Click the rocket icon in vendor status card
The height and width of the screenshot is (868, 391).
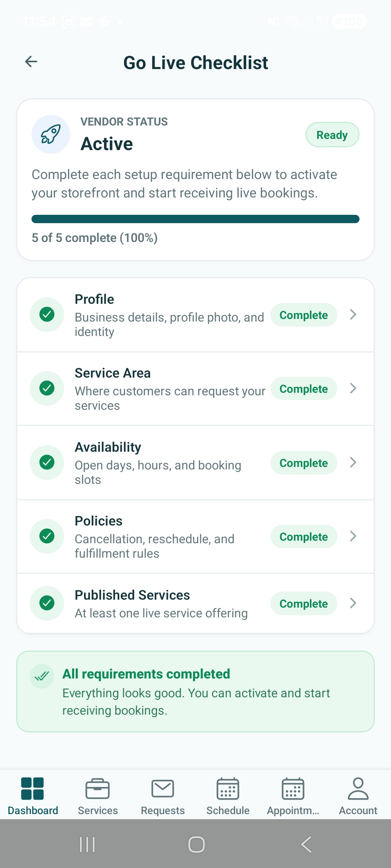(x=51, y=134)
